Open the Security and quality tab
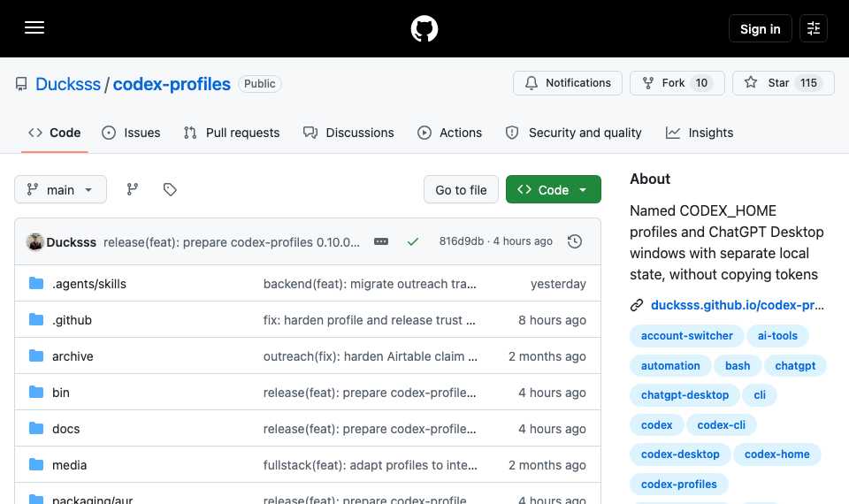This screenshot has width=849, height=504. (x=573, y=133)
